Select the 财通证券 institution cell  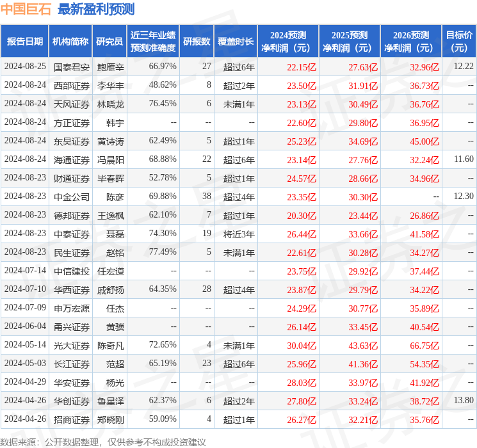point(72,178)
